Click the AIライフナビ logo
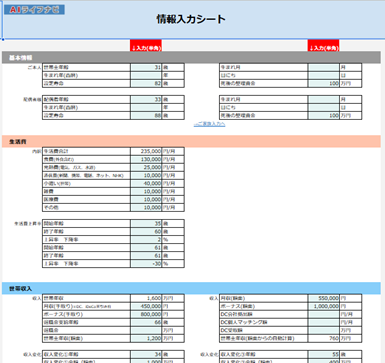Viewport: 385px width, 363px height. click(x=34, y=10)
